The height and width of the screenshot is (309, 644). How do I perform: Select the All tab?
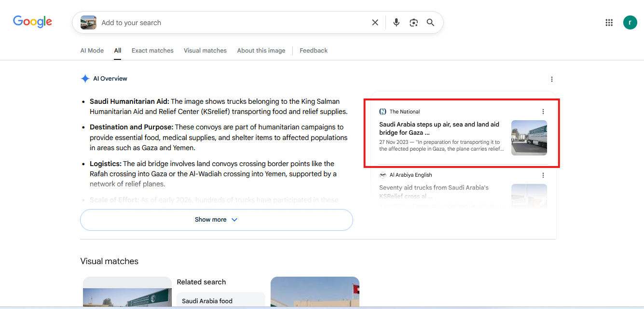(118, 50)
